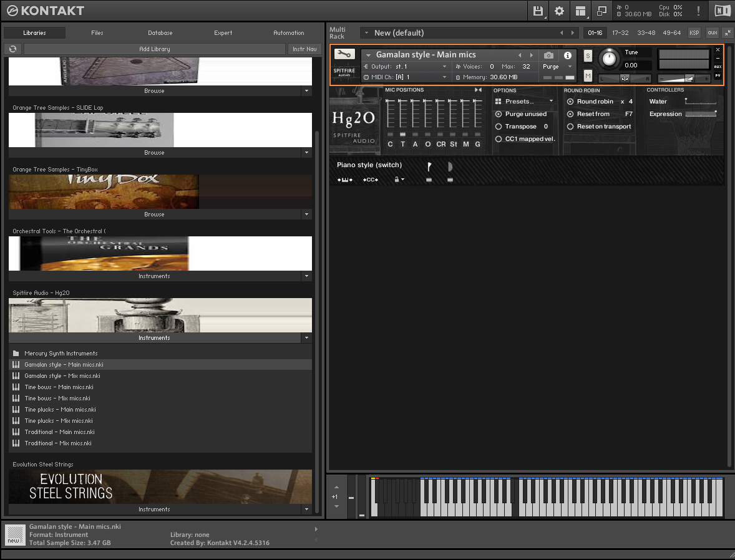Toggle the PV button on instrument

pos(718,75)
